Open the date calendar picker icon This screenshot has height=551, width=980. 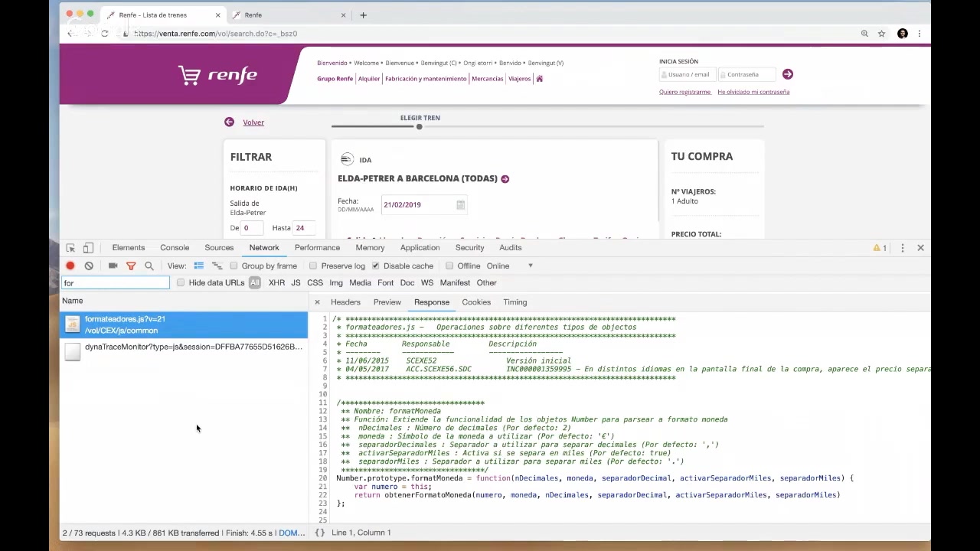pos(460,205)
